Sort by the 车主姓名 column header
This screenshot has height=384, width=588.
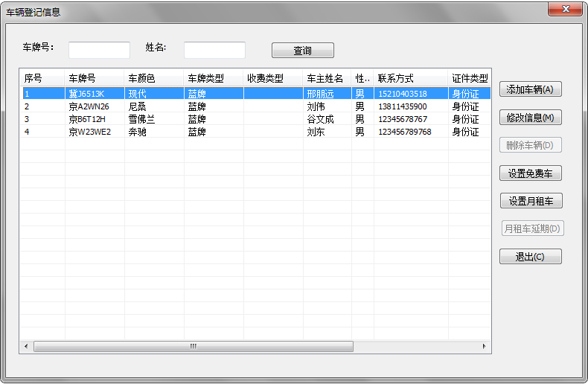pyautogui.click(x=327, y=78)
